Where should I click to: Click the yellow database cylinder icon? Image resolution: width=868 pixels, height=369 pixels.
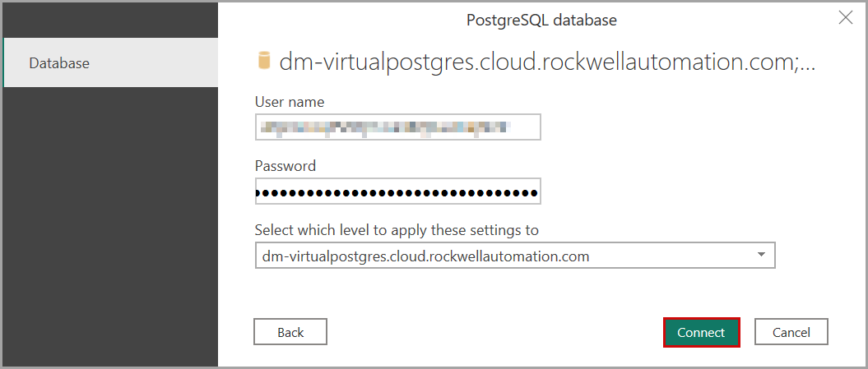click(x=263, y=61)
